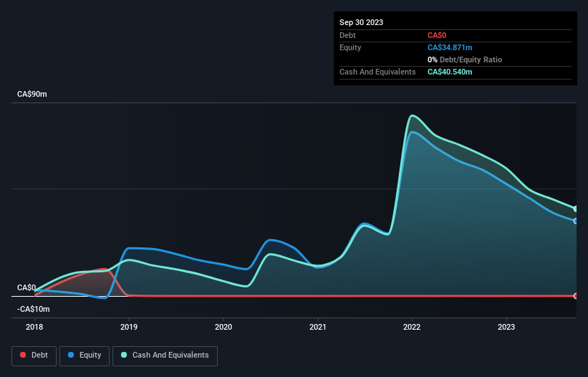Click the -CA$10m y-axis label
This screenshot has height=377, width=588.
[34, 309]
